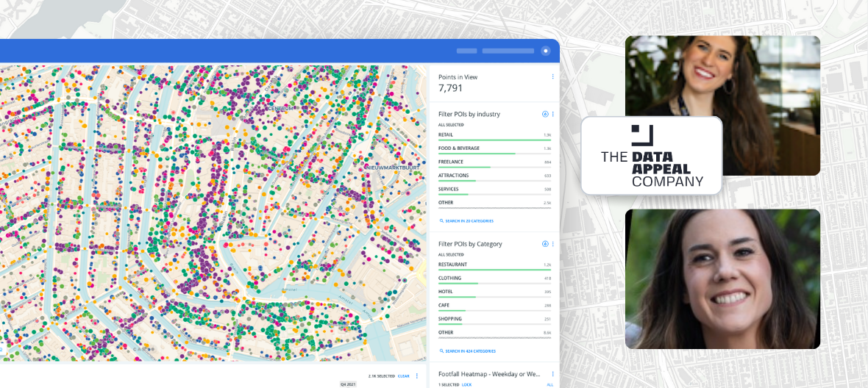Click The Data Appeal Company logo card

(652, 156)
